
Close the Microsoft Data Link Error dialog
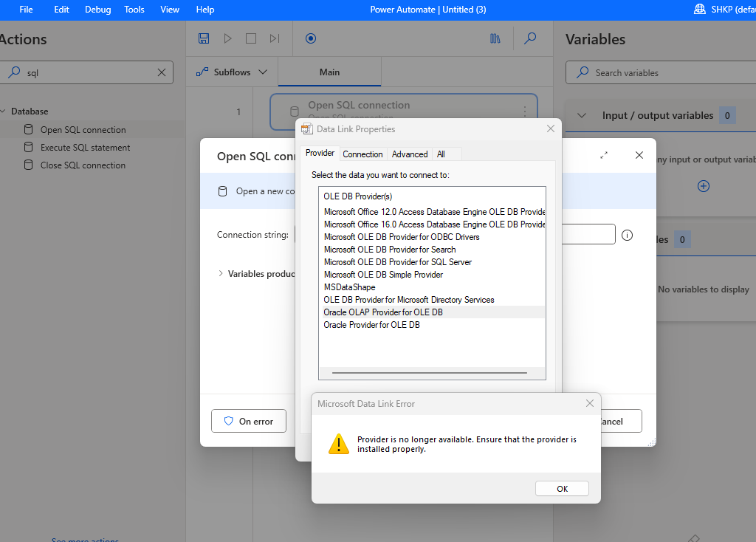coord(590,403)
